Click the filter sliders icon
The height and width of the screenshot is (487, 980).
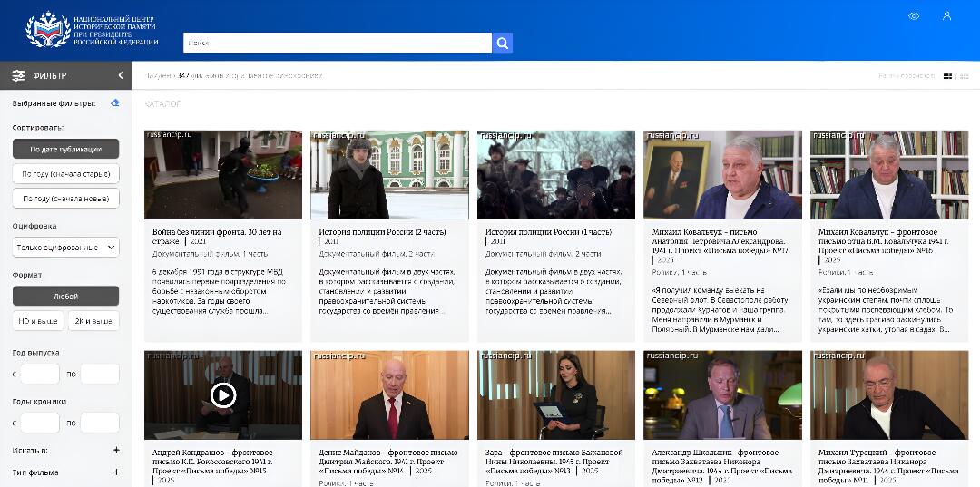pyautogui.click(x=18, y=76)
